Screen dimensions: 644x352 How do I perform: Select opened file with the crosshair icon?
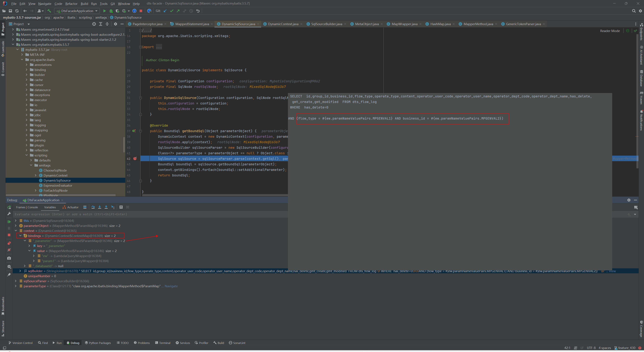[x=94, y=24]
